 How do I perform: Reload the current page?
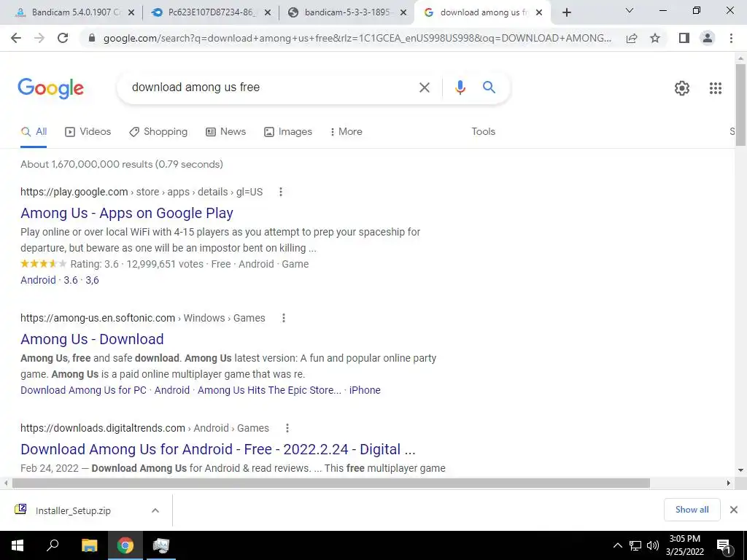pyautogui.click(x=63, y=38)
